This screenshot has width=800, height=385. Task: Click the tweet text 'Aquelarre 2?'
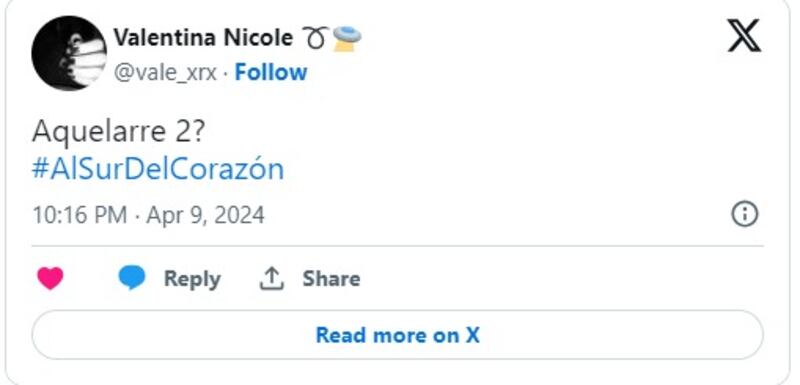(x=118, y=132)
